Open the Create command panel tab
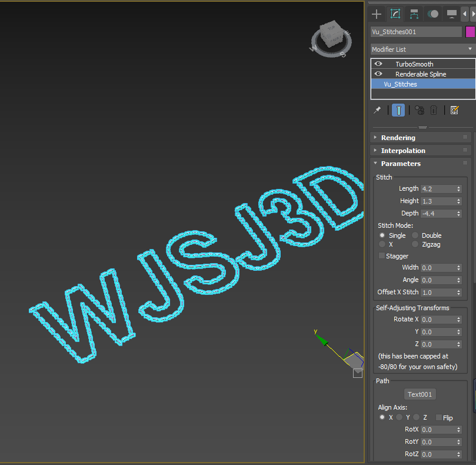 [377, 14]
